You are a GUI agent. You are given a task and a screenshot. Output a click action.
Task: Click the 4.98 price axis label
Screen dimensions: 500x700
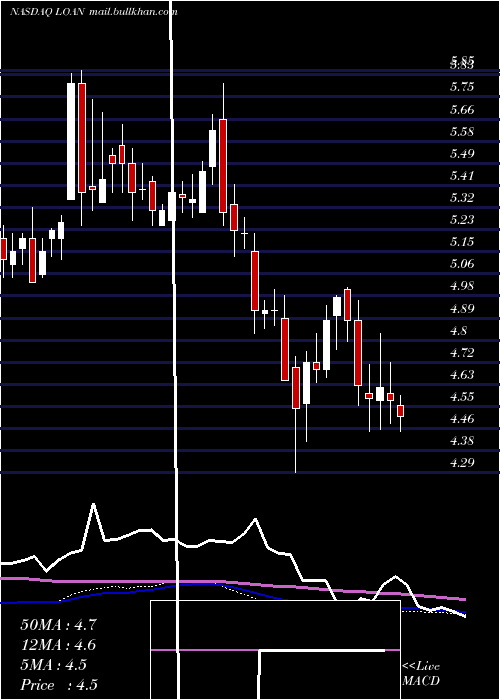tap(462, 286)
